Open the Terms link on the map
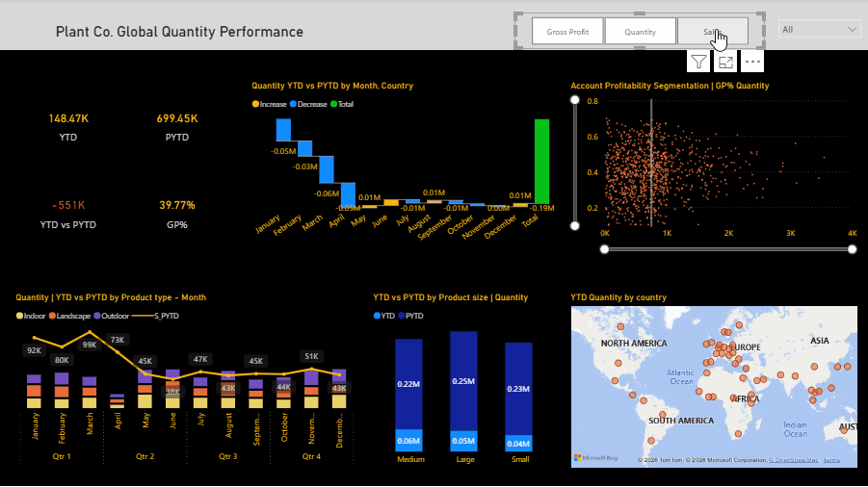868x487 pixels. [831, 460]
